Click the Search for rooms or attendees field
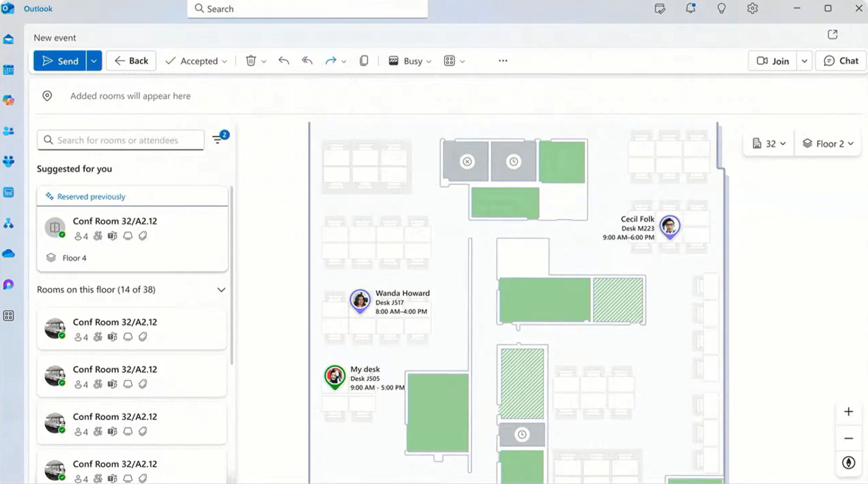This screenshot has height=484, width=868. tap(120, 140)
